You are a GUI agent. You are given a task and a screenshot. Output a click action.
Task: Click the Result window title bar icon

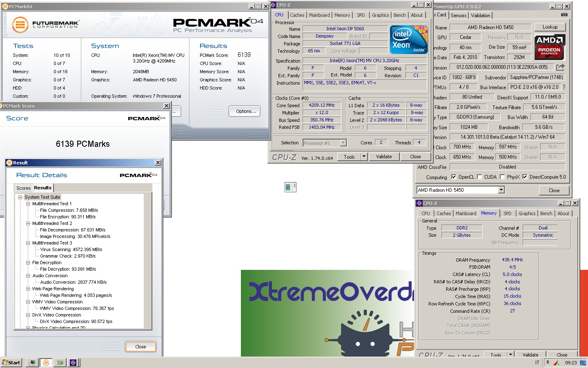click(9, 163)
